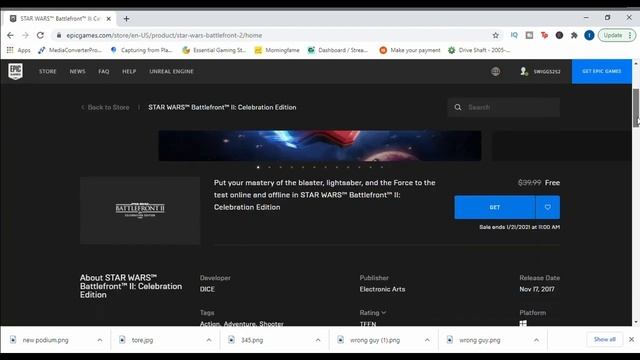Screen dimensions: 640x360
Task: Focus the store Search field
Action: tap(504, 107)
